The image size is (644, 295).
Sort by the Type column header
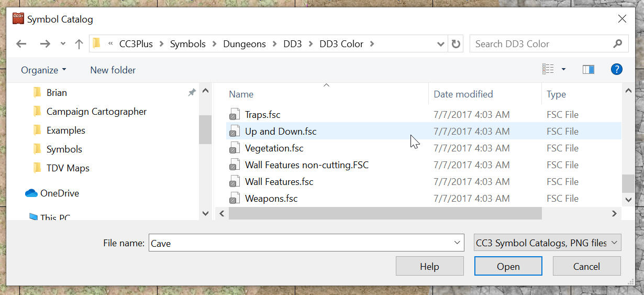[556, 94]
